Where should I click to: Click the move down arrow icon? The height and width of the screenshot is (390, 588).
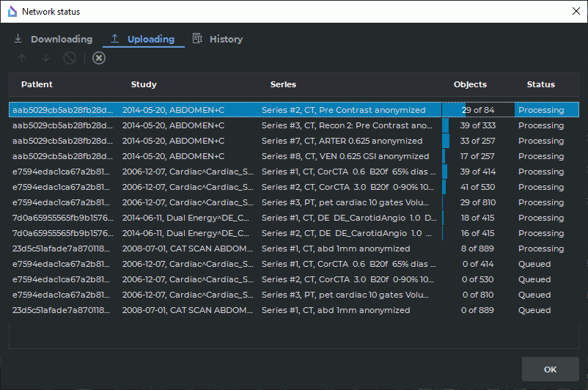point(45,58)
